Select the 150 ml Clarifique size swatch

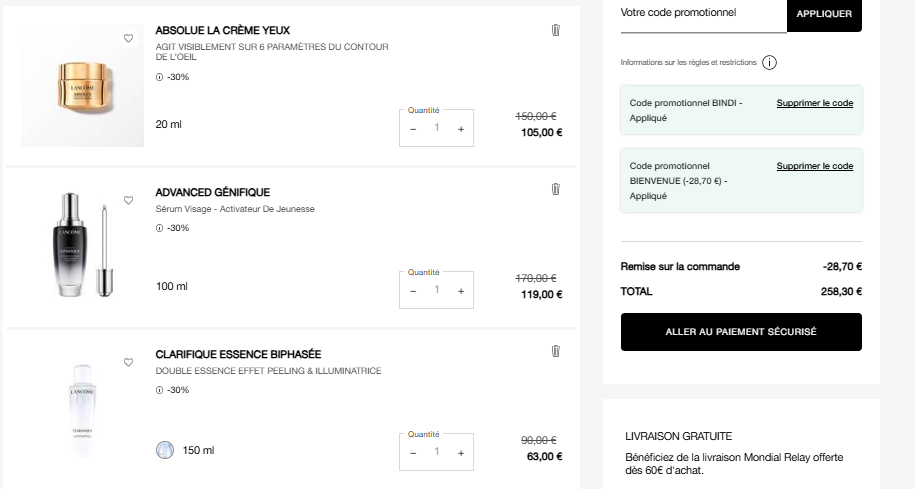point(165,450)
